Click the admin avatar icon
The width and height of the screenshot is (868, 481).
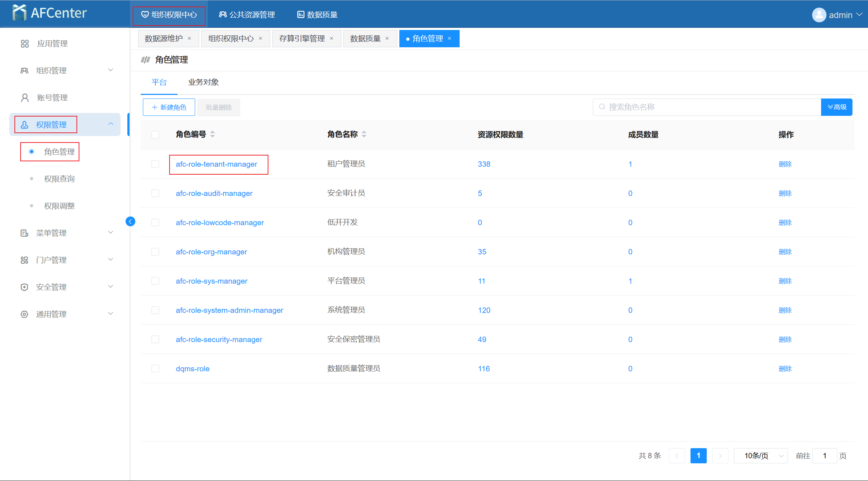point(819,15)
